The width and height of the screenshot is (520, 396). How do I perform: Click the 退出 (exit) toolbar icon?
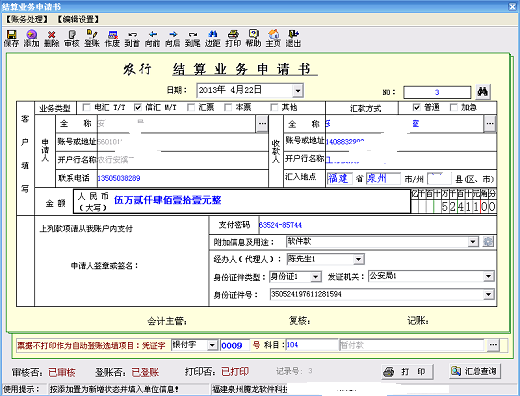tap(293, 38)
